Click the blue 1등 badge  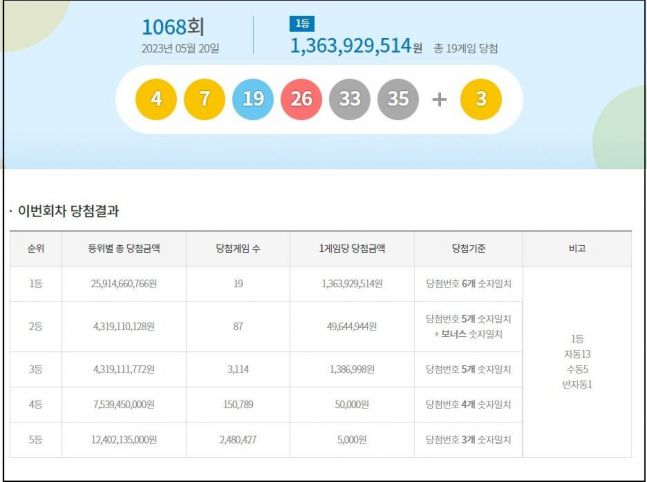[x=300, y=24]
